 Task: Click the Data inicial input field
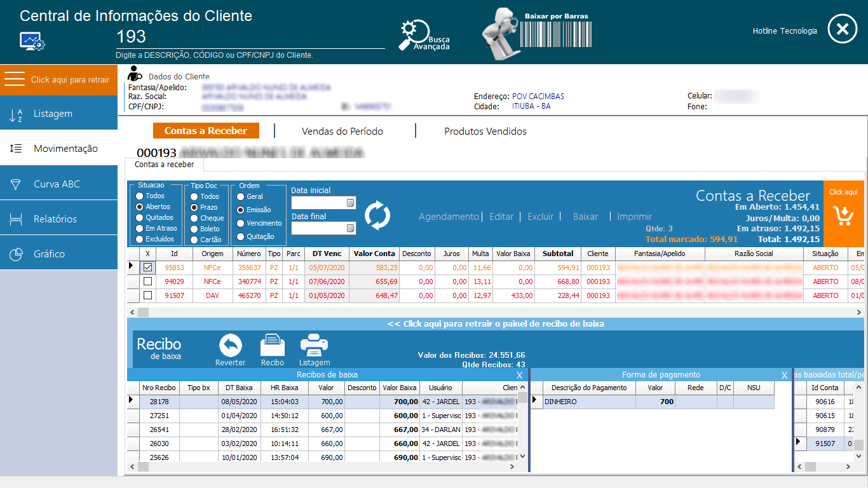click(x=318, y=203)
